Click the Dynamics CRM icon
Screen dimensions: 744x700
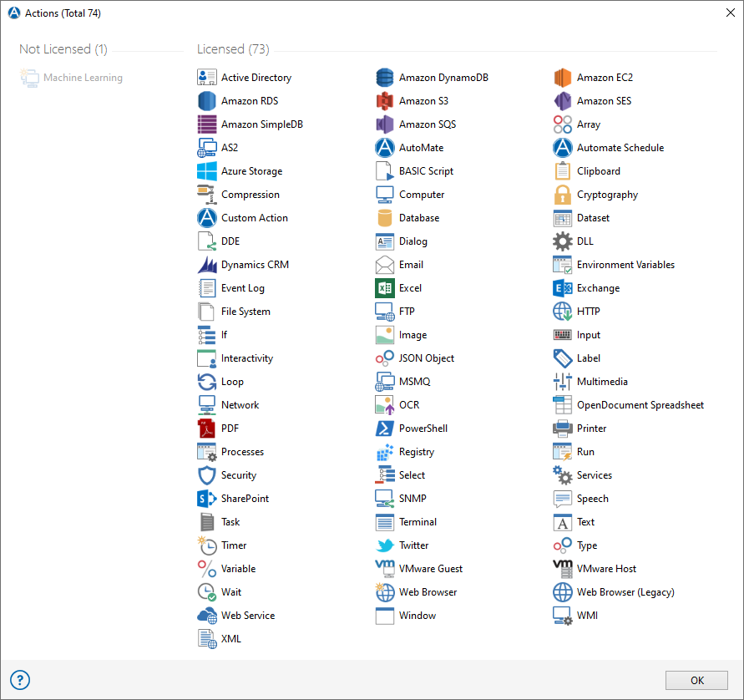click(x=207, y=264)
